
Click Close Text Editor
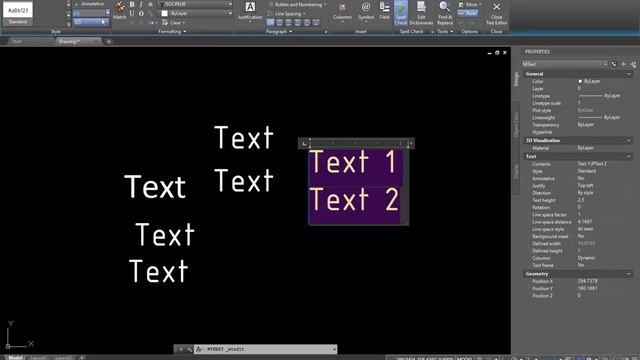[496, 13]
